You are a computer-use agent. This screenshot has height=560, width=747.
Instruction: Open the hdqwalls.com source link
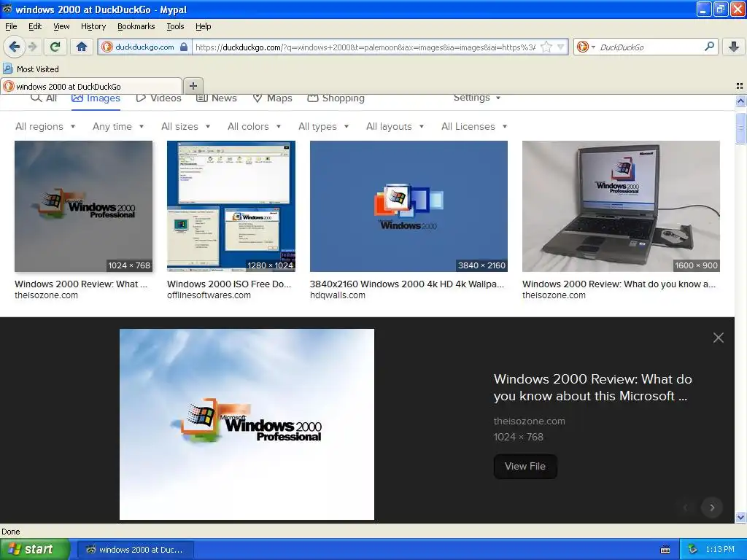click(337, 295)
